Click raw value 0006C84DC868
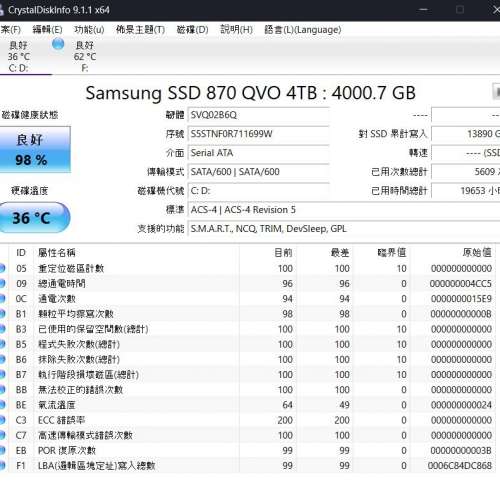 [x=460, y=466]
